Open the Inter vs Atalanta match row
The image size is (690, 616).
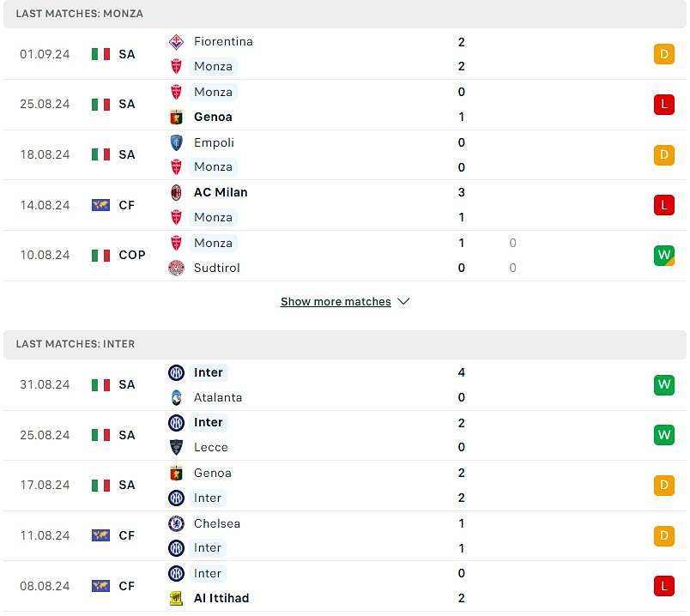coord(343,385)
